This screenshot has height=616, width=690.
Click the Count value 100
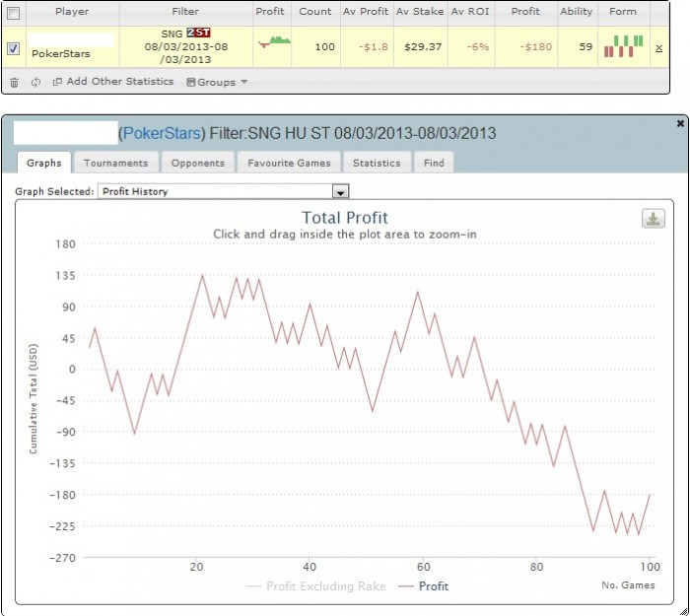pos(324,46)
